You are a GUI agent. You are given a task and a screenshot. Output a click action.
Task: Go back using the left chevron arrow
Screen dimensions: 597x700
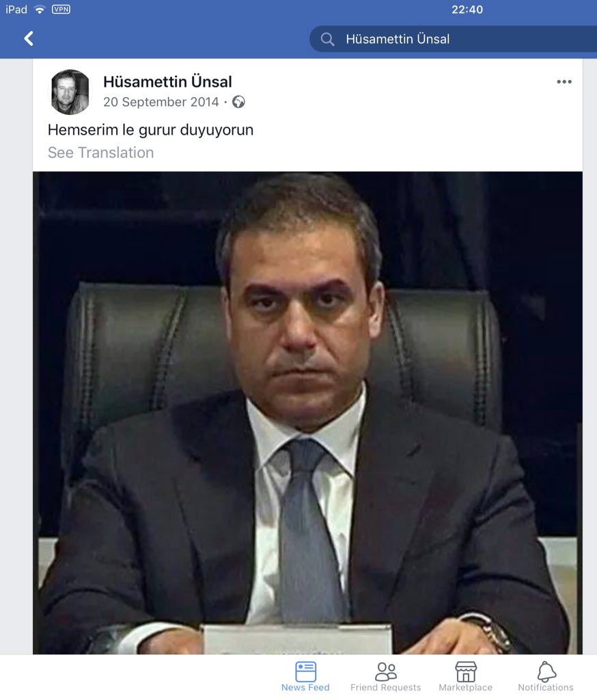click(x=29, y=39)
